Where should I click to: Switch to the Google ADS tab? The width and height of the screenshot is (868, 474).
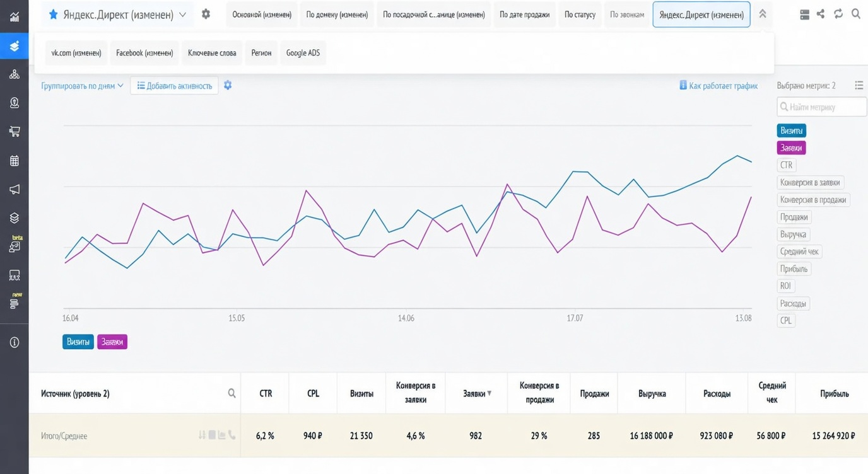click(303, 53)
